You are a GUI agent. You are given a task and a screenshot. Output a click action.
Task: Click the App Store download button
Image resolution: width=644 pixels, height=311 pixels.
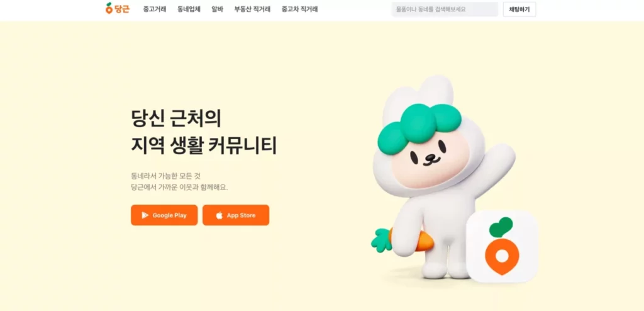click(x=236, y=215)
